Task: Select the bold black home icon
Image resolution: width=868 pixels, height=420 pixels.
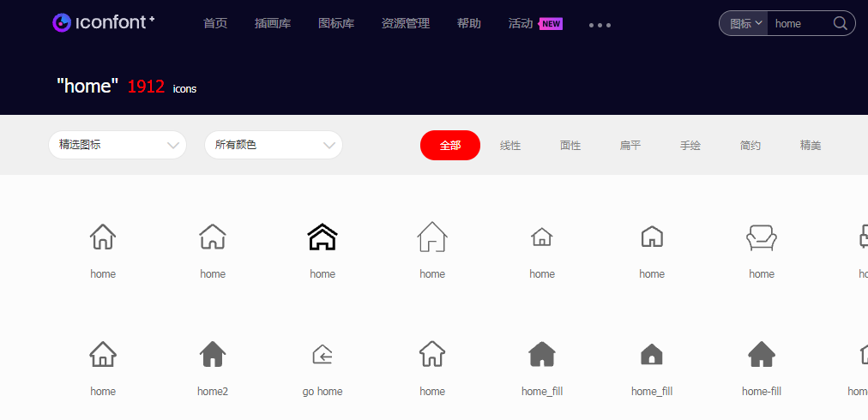Action: tap(322, 237)
